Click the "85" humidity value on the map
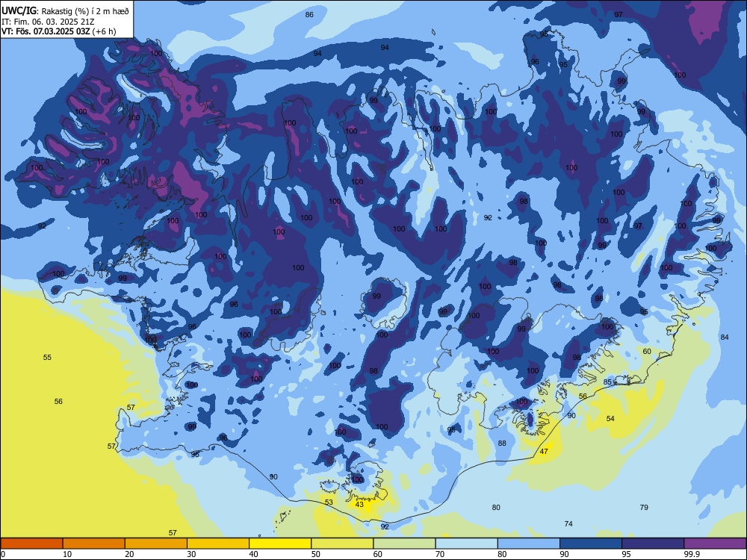This screenshot has height=560, width=747. click(x=607, y=382)
